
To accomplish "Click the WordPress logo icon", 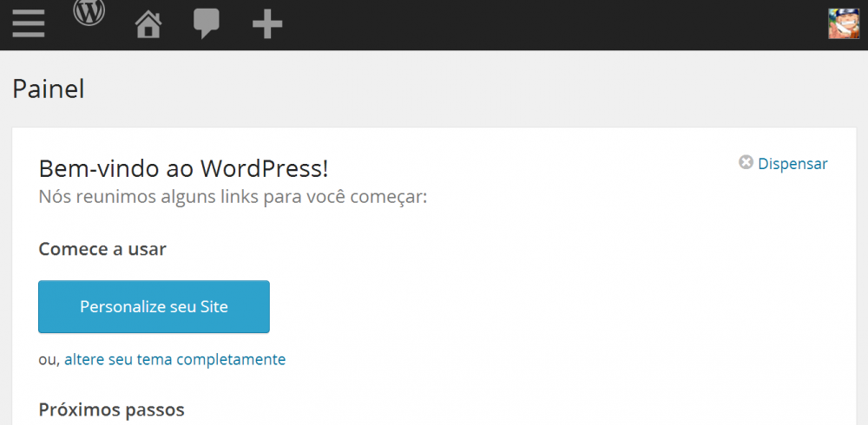I will tap(89, 12).
